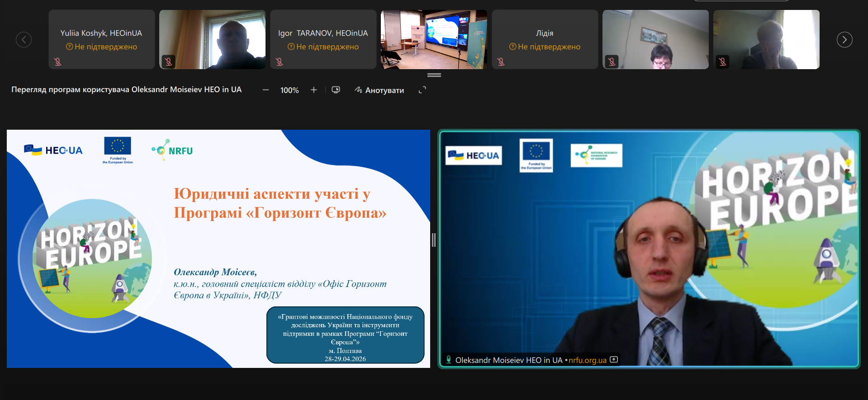Click the screen-sharing icon next to nrfu.org.ua
The image size is (868, 400).
pos(614,360)
